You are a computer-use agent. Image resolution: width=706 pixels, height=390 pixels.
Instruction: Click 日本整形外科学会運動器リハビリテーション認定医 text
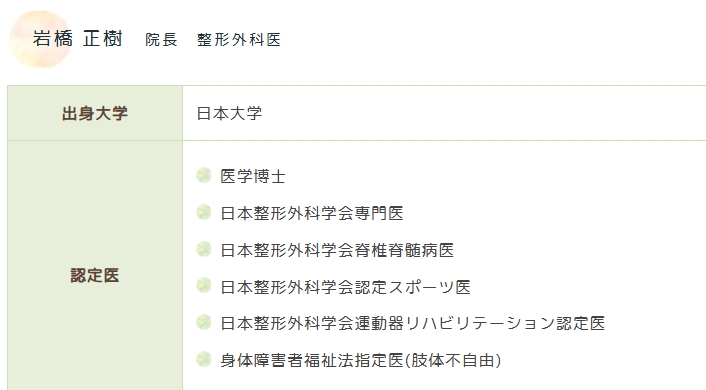tap(412, 323)
